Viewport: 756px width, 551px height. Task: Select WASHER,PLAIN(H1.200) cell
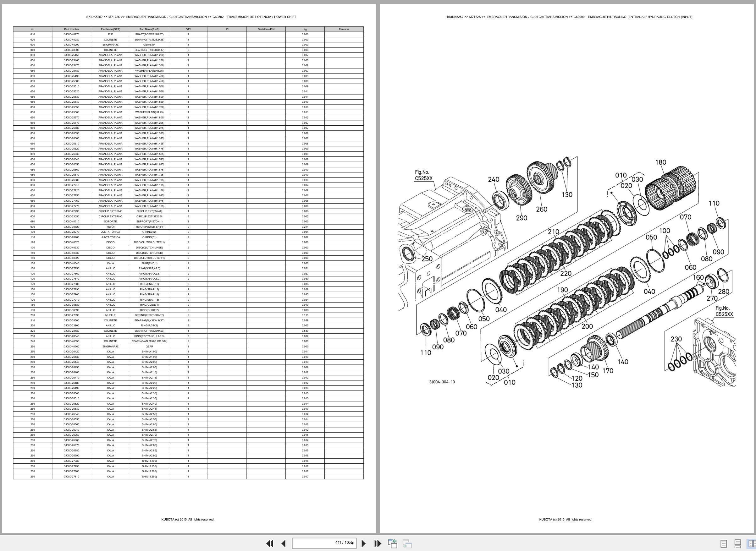(x=149, y=55)
